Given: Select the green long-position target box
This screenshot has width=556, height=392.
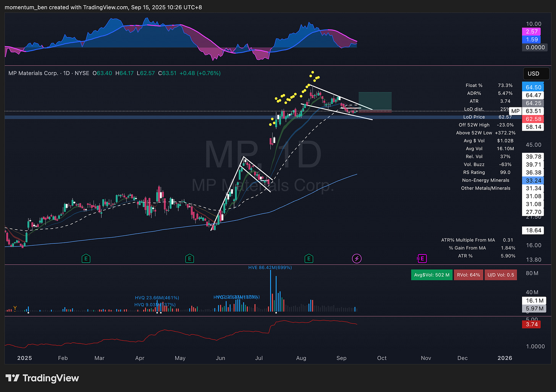Looking at the screenshot, I should pyautogui.click(x=375, y=101).
